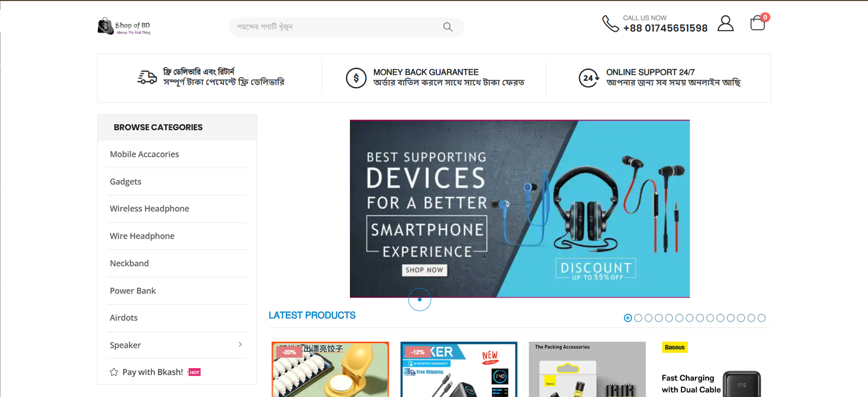
Task: Open the Wireless Headphone category
Action: (x=149, y=209)
